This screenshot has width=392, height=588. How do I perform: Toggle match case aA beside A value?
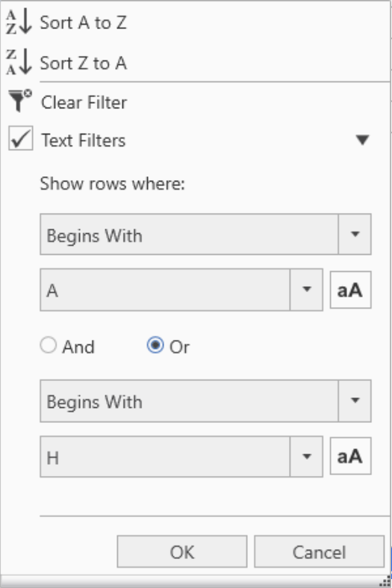point(350,290)
